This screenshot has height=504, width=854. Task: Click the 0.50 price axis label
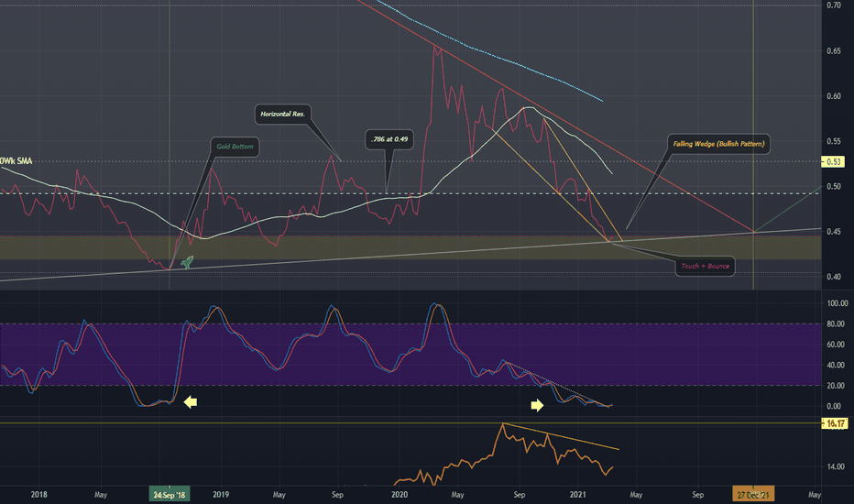coord(833,187)
